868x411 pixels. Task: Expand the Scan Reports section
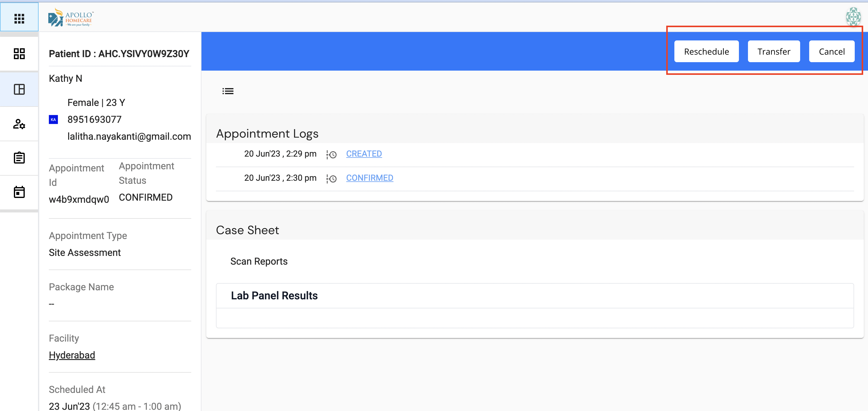click(x=259, y=261)
